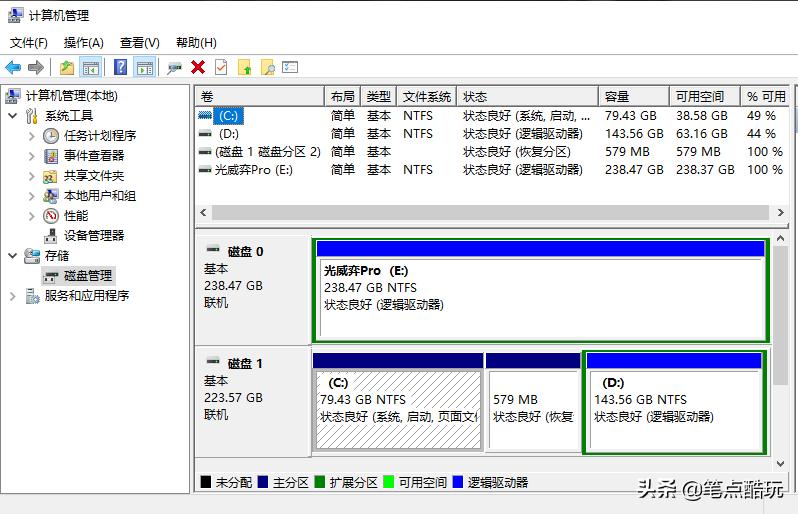Image resolution: width=798 pixels, height=514 pixels.
Task: Select the 磁盘 1 磁盘分区 2 volume row
Action: point(492,152)
